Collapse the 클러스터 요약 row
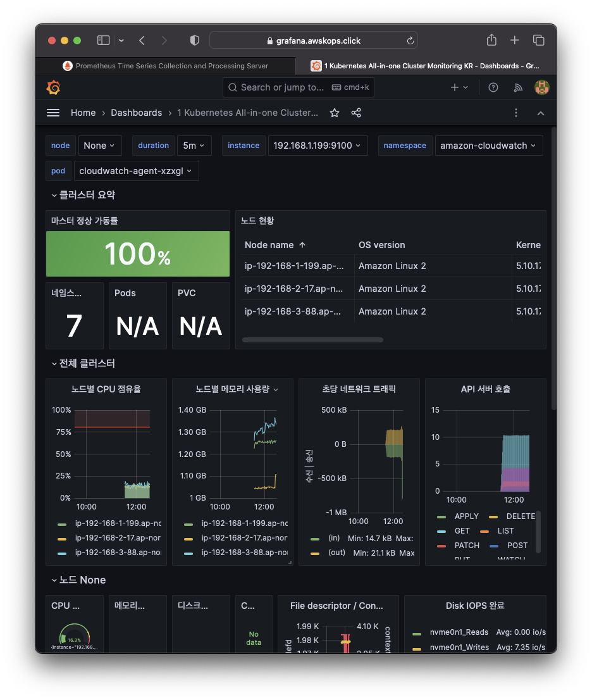The image size is (592, 700). click(x=83, y=195)
